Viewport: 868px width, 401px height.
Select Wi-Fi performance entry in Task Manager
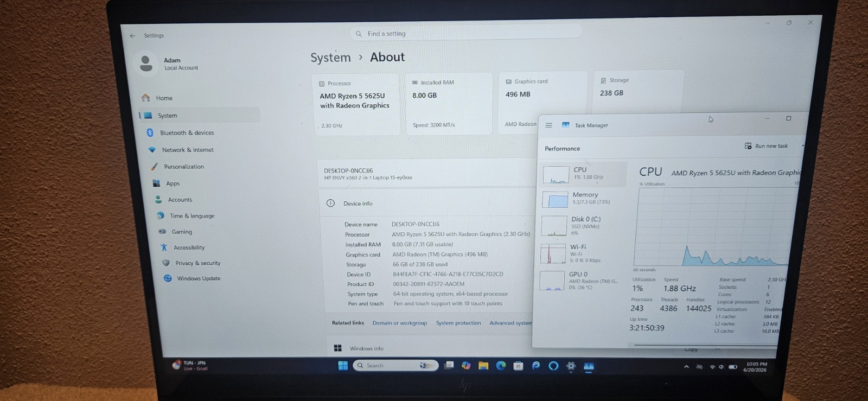pyautogui.click(x=580, y=253)
